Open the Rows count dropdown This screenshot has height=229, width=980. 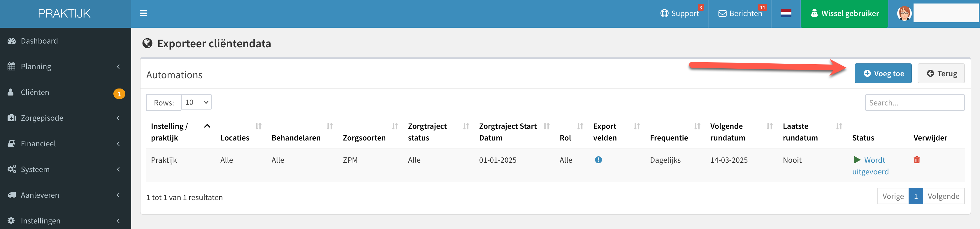(x=196, y=102)
